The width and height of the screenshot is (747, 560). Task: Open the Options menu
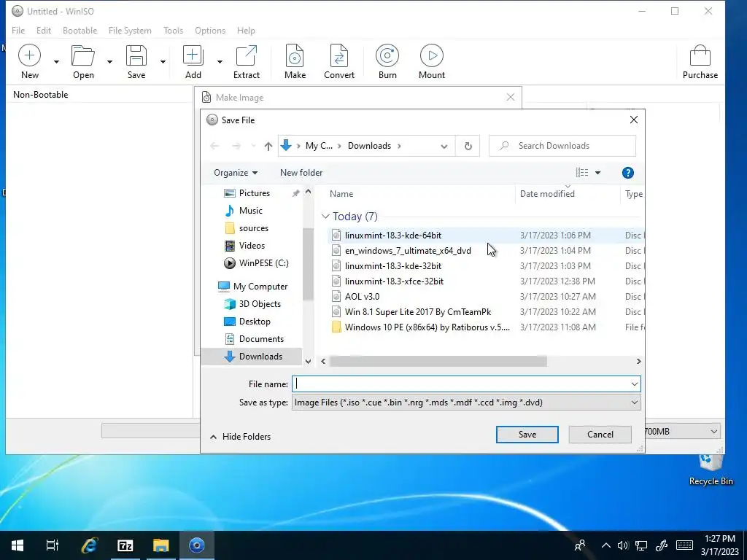point(209,31)
